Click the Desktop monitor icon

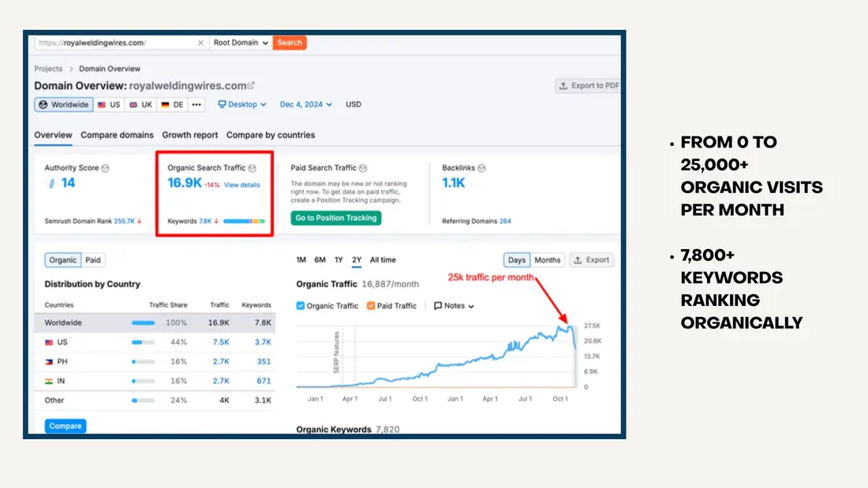pos(222,104)
